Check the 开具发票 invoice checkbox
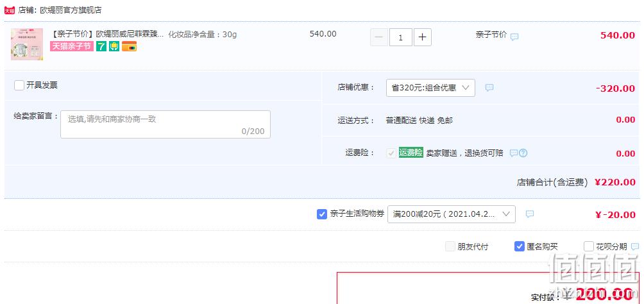The width and height of the screenshot is (644, 304). point(19,85)
